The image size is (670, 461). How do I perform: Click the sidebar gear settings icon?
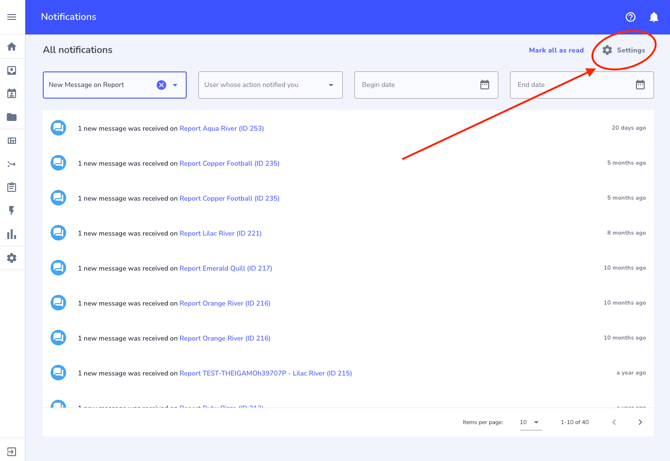pos(12,258)
